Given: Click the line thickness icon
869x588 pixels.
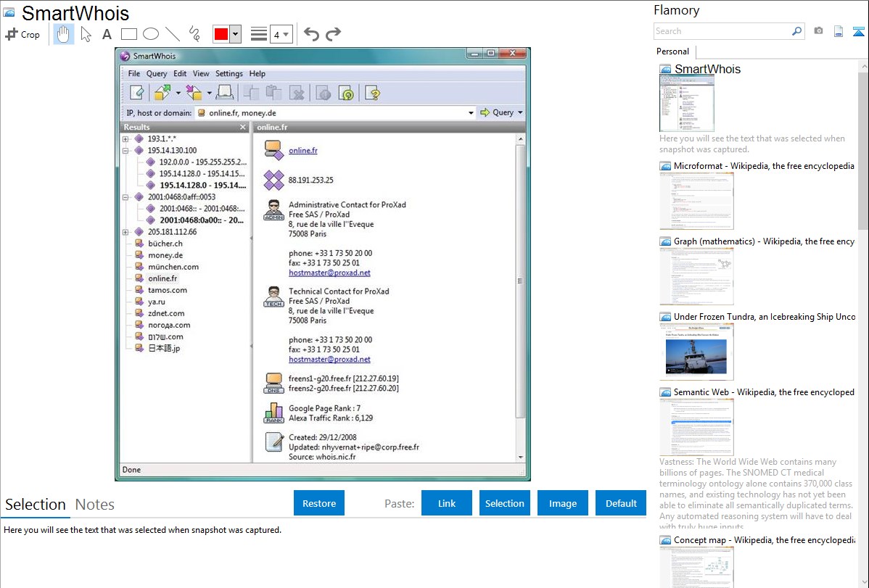Looking at the screenshot, I should point(258,34).
